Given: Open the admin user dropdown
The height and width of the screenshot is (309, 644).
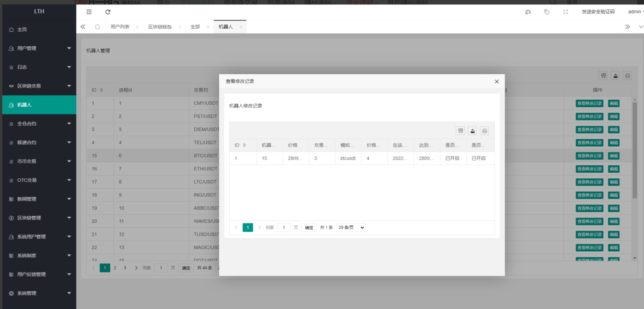Looking at the screenshot, I should point(635,12).
